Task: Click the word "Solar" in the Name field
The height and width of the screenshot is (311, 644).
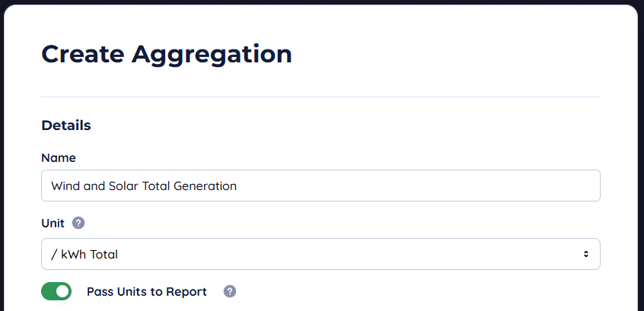Action: point(120,186)
